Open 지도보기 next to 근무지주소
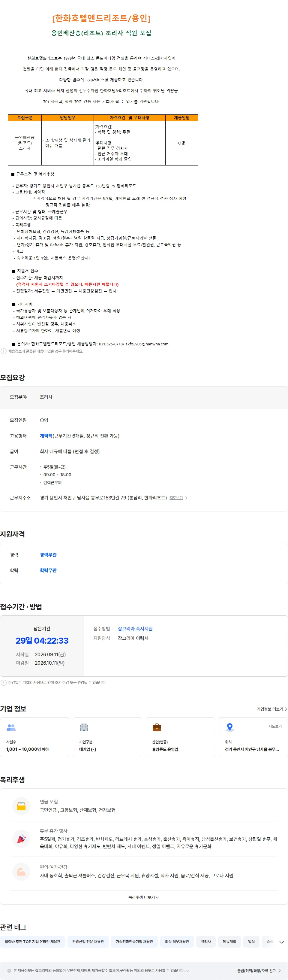The height and width of the screenshot is (980, 288). pyautogui.click(x=176, y=498)
